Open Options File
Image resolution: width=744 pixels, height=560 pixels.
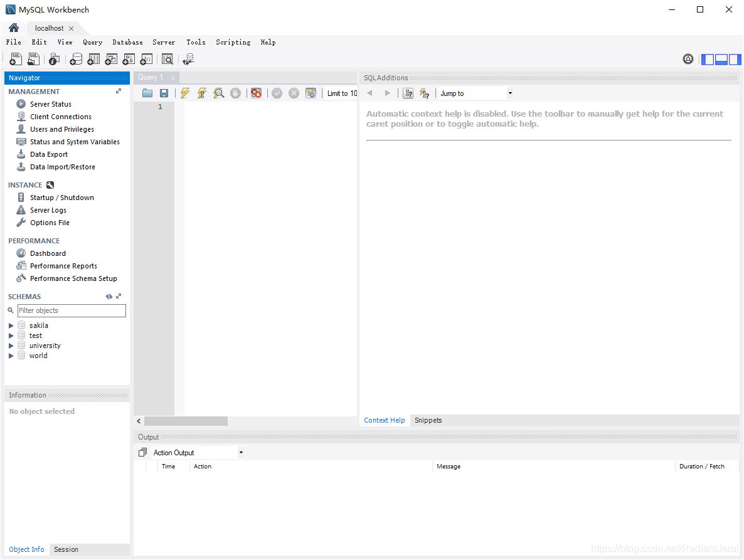50,223
